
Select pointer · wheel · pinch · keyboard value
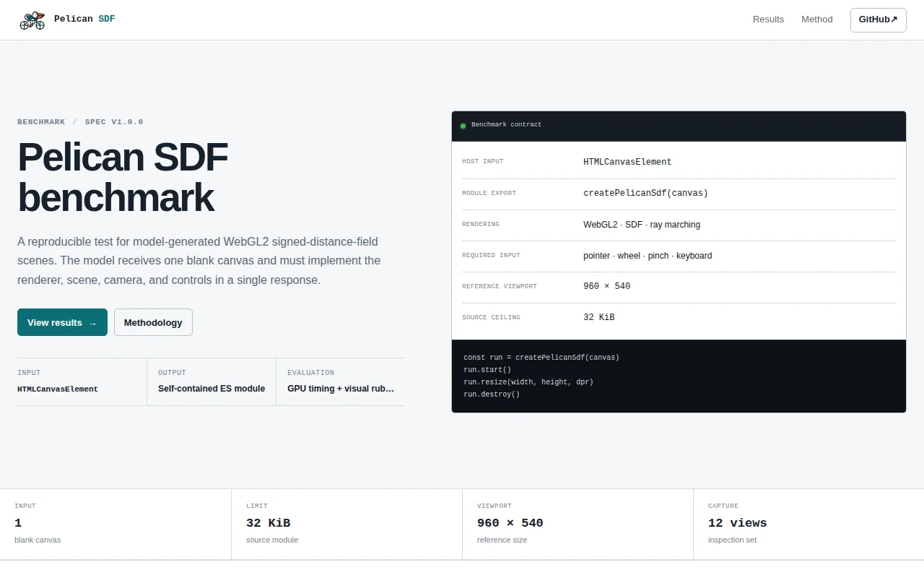(648, 256)
